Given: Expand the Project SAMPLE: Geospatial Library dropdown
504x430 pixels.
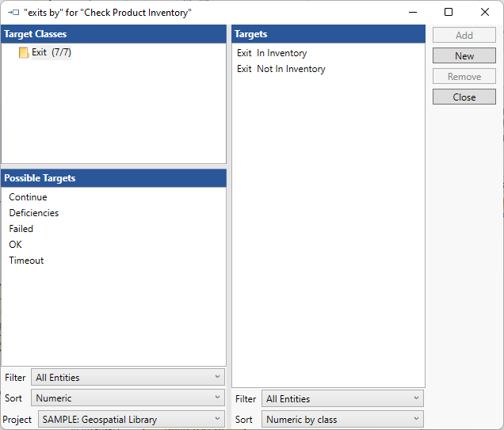Looking at the screenshot, I should pos(131,420).
